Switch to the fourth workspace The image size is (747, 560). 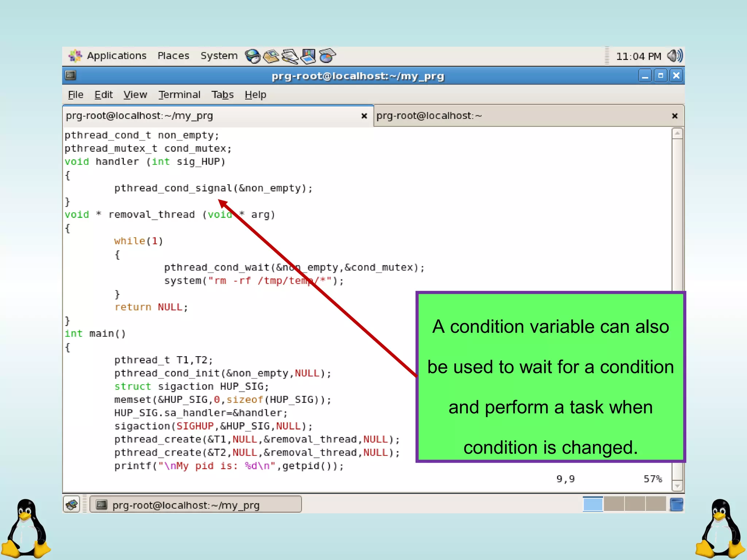656,504
